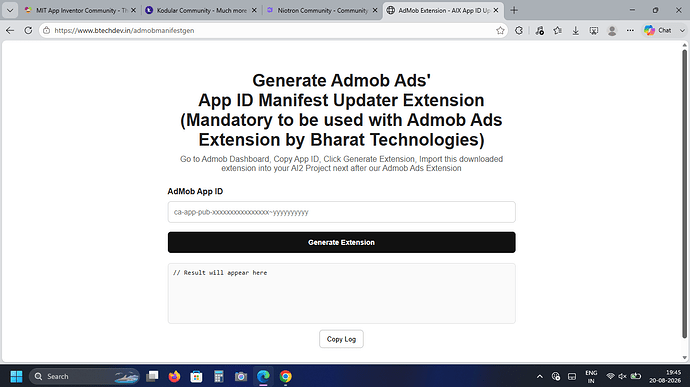
Task: Click the taskbar Search box
Action: click(84, 376)
